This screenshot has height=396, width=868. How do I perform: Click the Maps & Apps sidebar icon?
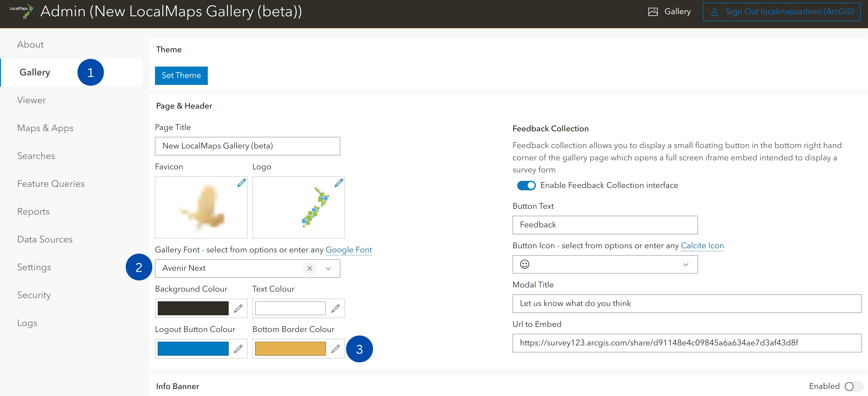[45, 128]
